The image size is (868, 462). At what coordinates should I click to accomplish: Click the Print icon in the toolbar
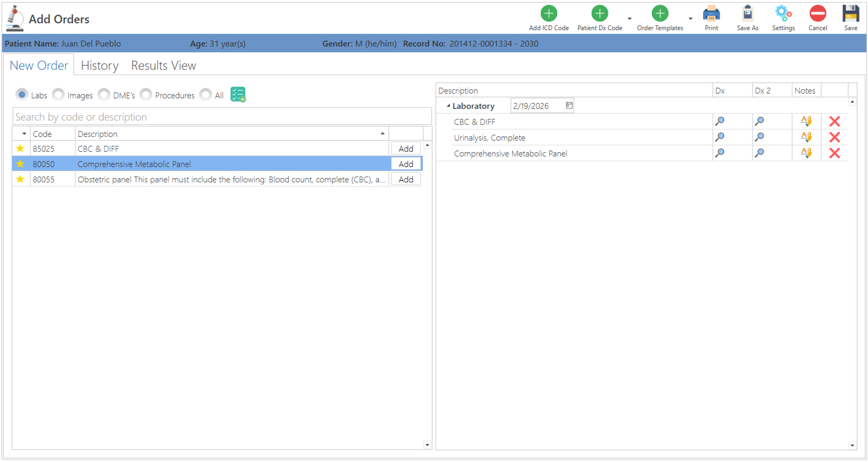point(711,14)
